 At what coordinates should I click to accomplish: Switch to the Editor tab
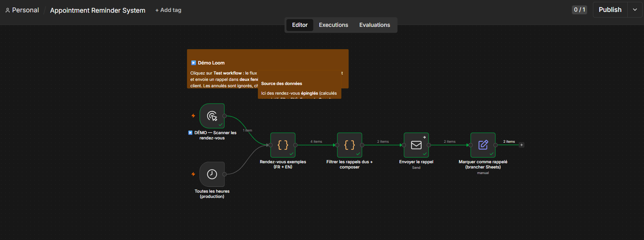click(300, 25)
